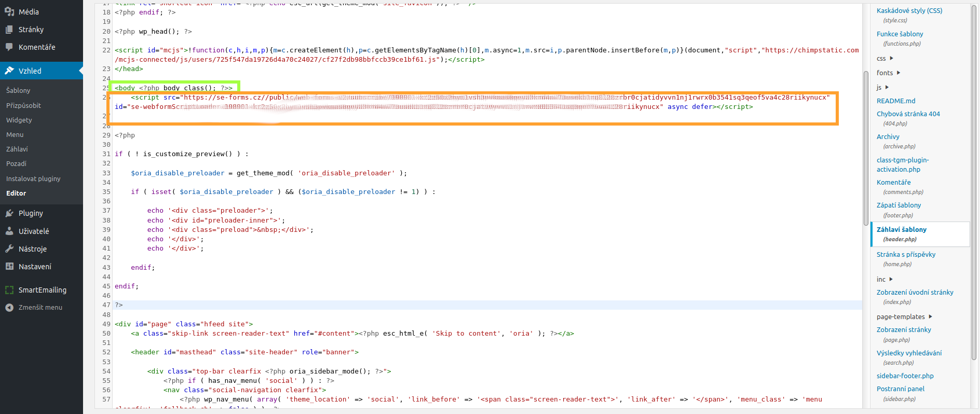Click '<nav class="social-navigation clearfix">' line

(x=245, y=390)
